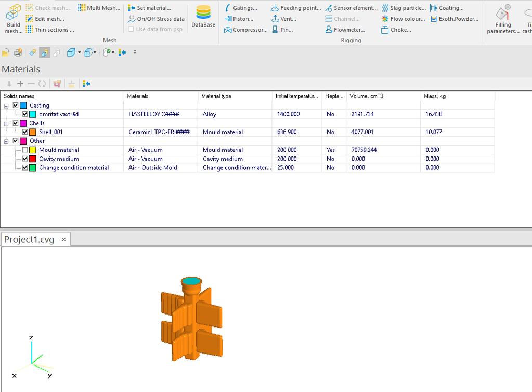Open Flow colour tool
The image size is (532, 392).
click(403, 19)
